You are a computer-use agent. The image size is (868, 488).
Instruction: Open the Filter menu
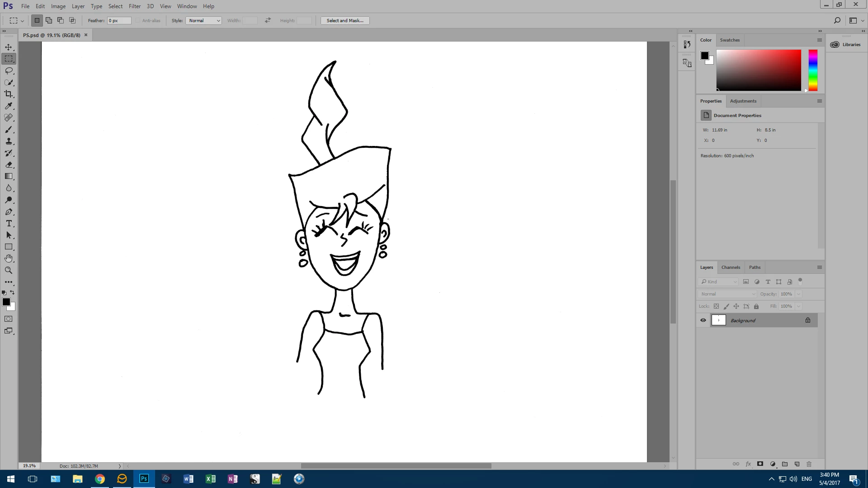(x=134, y=6)
